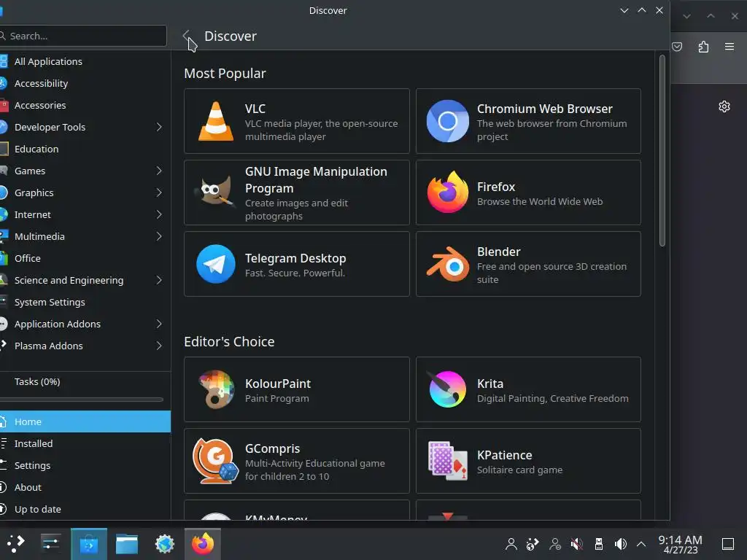This screenshot has width=747, height=560.
Task: Open the Education category
Action: click(x=85, y=149)
